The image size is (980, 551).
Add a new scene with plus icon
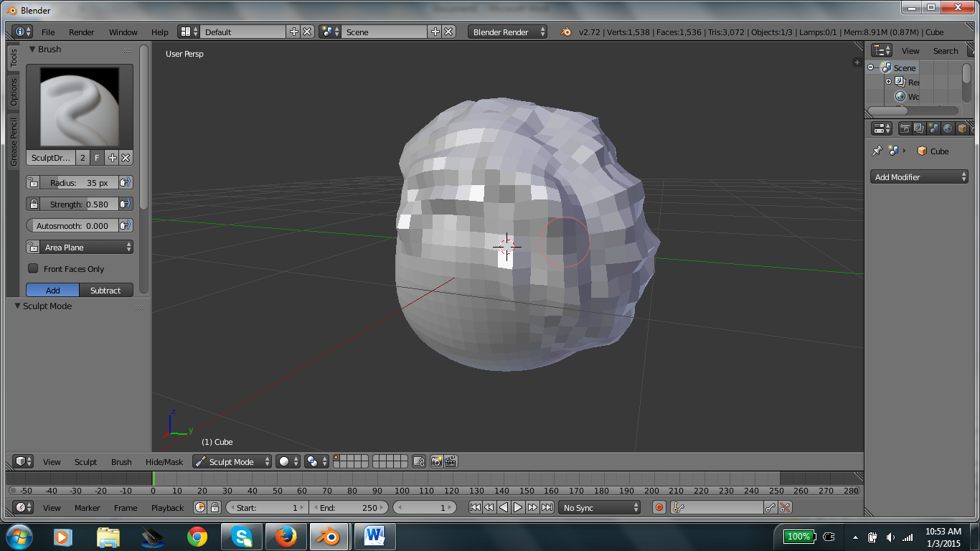click(x=435, y=32)
